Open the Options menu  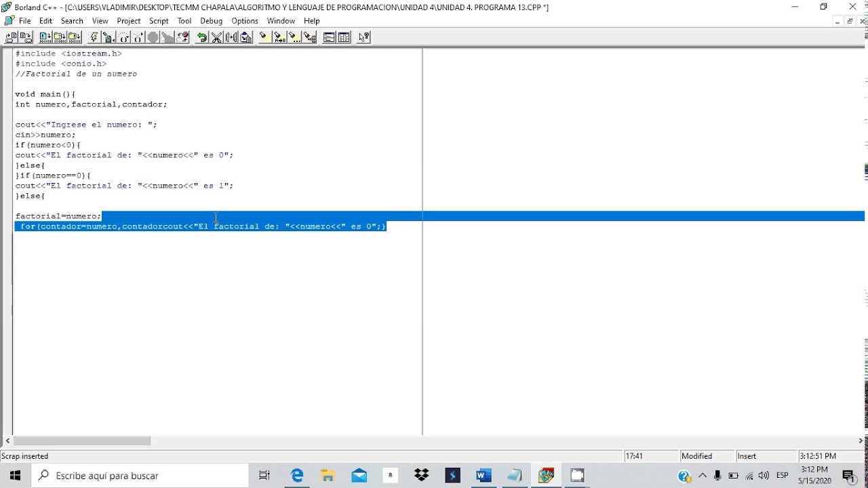coord(245,21)
